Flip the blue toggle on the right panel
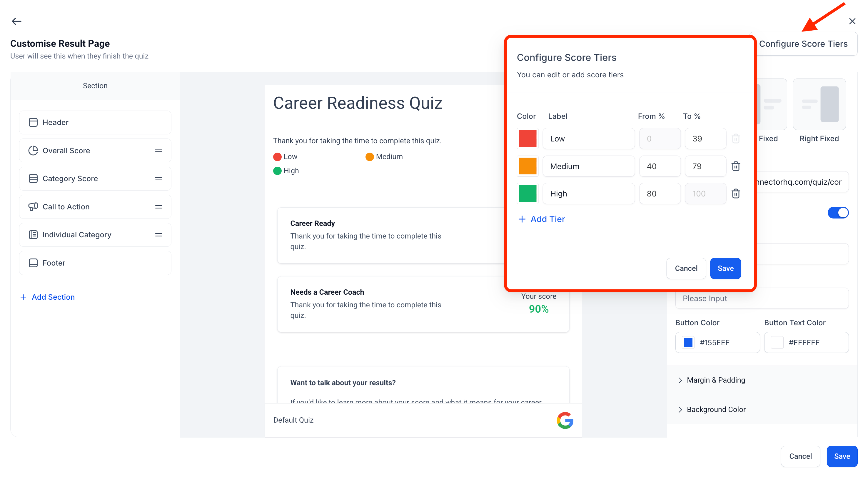 point(838,212)
